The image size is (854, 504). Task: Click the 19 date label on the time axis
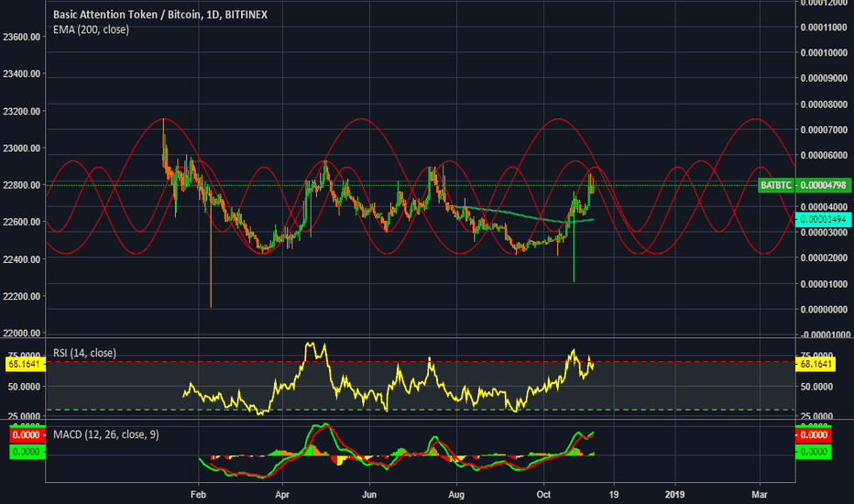coord(614,495)
